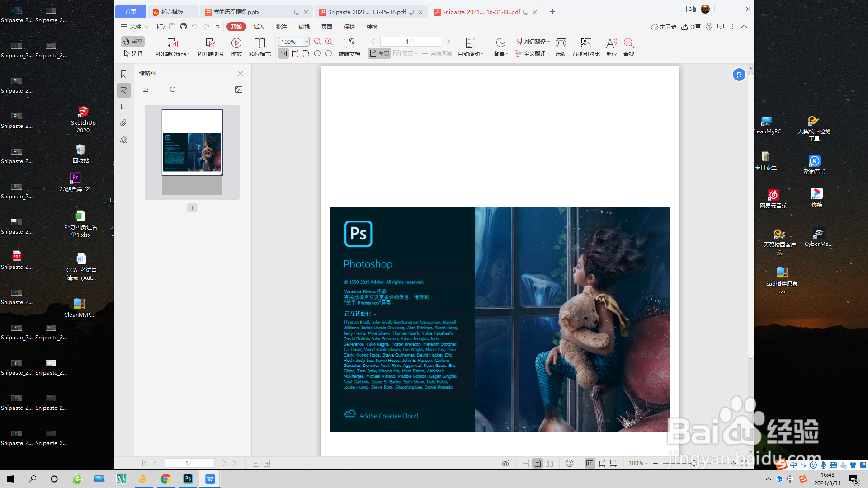Viewport: 868px width, 488px height.
Task: Fit page width in the ribbon
Action: click(x=306, y=53)
